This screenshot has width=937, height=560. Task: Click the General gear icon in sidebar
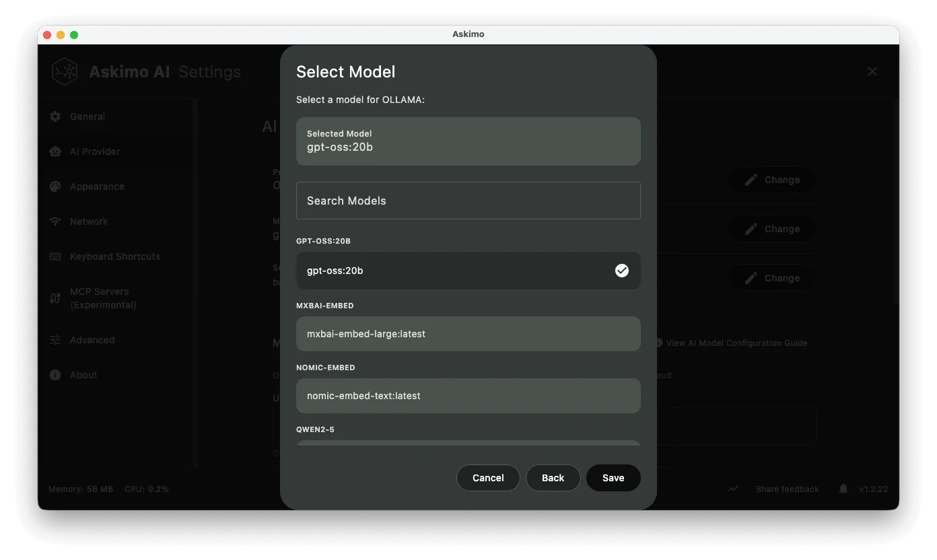[55, 116]
